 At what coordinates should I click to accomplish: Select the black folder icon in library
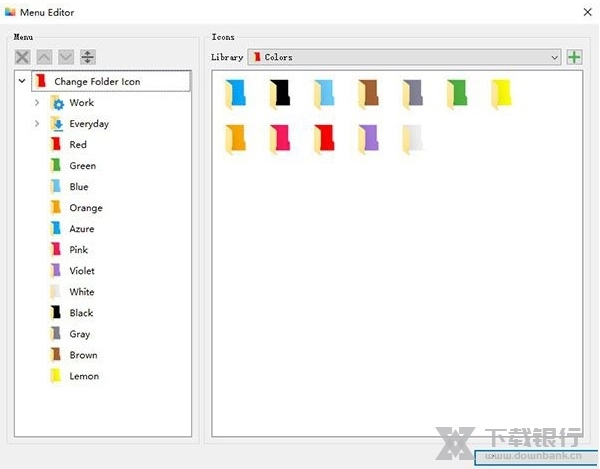[x=280, y=94]
